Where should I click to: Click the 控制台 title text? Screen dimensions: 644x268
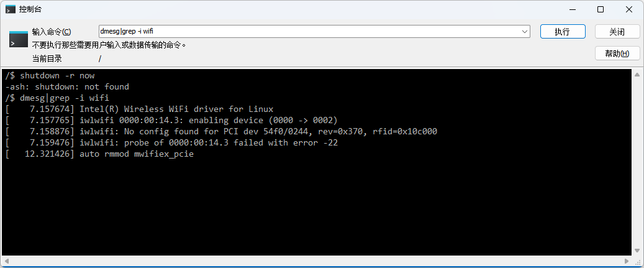pos(31,9)
